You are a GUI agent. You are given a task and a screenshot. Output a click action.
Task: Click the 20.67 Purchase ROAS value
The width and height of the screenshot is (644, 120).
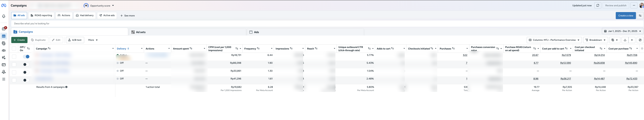pos(535,55)
